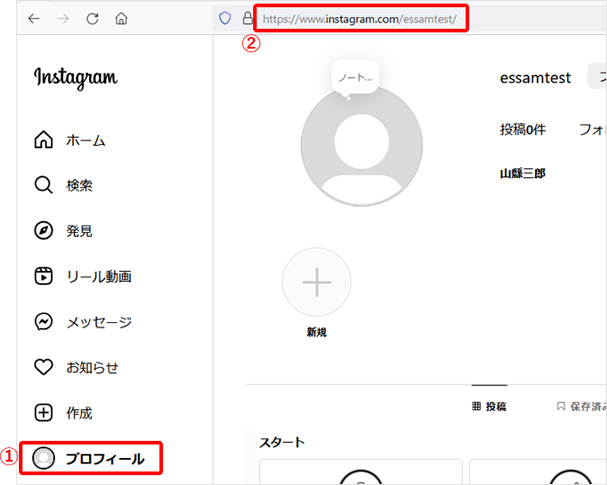
Task: Open the ホーム sidebar label
Action: click(86, 140)
